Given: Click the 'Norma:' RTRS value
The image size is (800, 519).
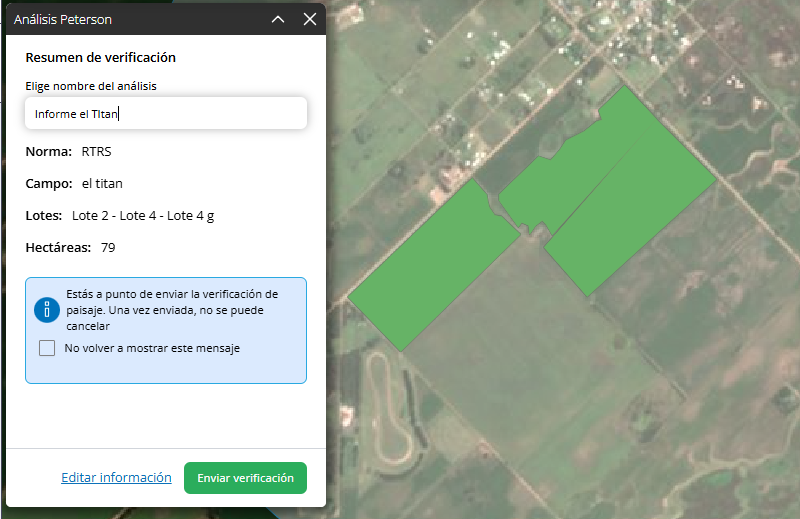Looking at the screenshot, I should pos(96,152).
